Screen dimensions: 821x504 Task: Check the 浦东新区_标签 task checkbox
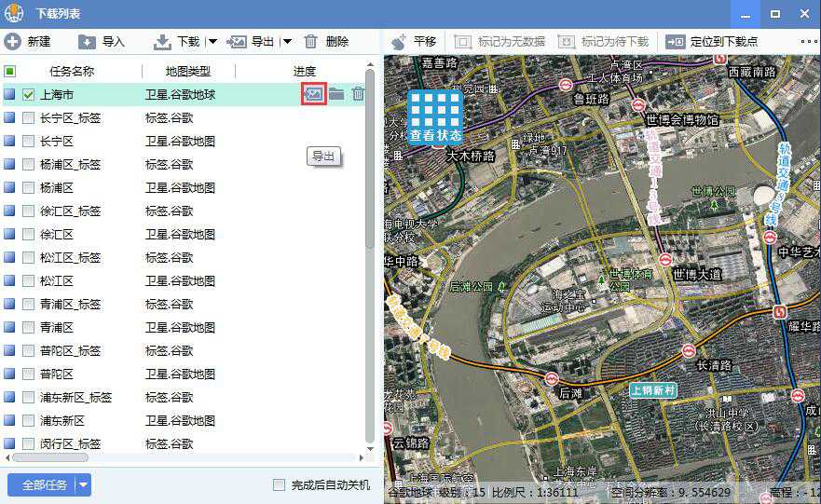tap(28, 397)
